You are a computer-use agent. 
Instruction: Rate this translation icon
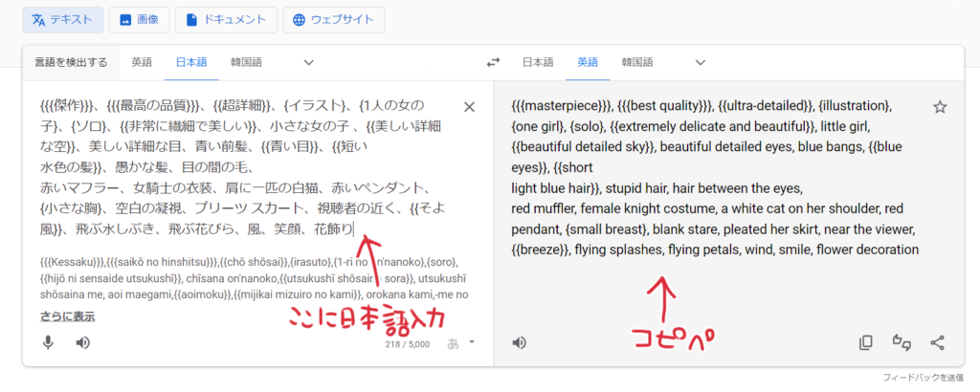902,342
